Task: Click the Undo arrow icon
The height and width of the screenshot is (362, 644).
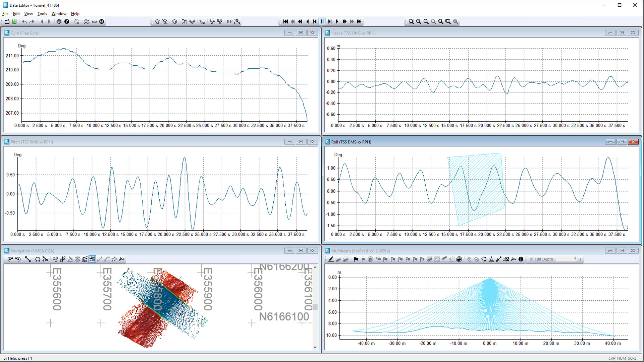Action: point(24,21)
